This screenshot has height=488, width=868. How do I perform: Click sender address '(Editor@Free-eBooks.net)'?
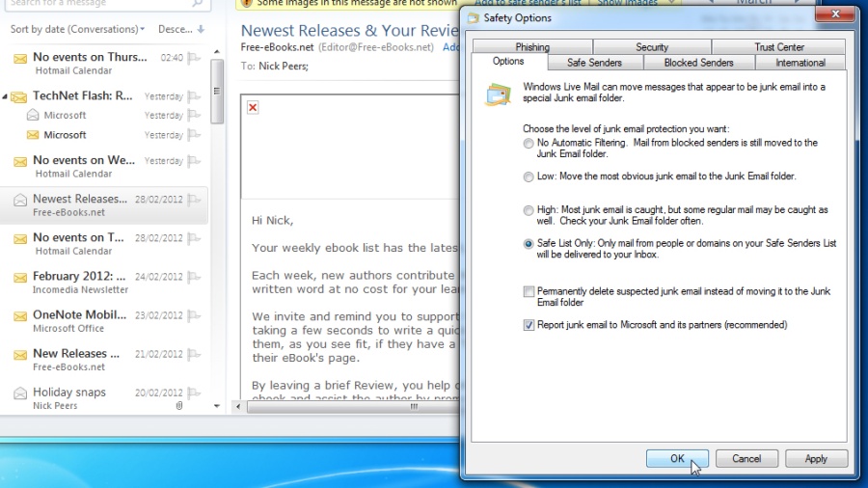(376, 47)
